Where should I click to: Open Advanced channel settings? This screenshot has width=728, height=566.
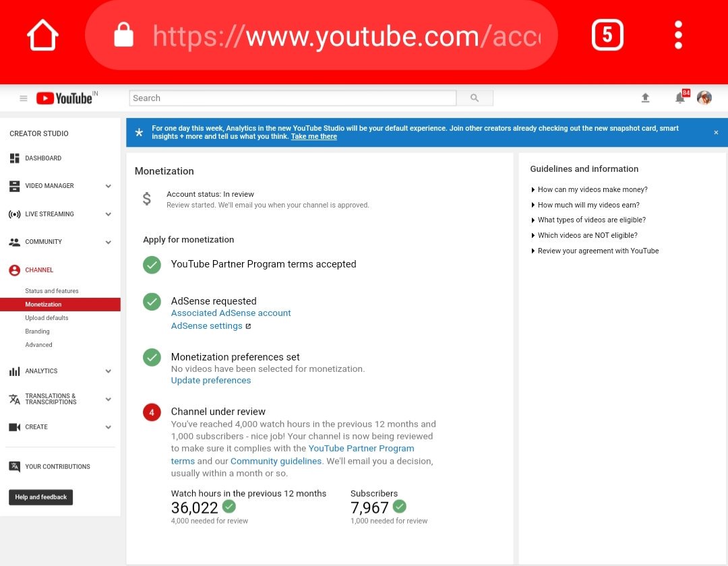click(x=38, y=345)
